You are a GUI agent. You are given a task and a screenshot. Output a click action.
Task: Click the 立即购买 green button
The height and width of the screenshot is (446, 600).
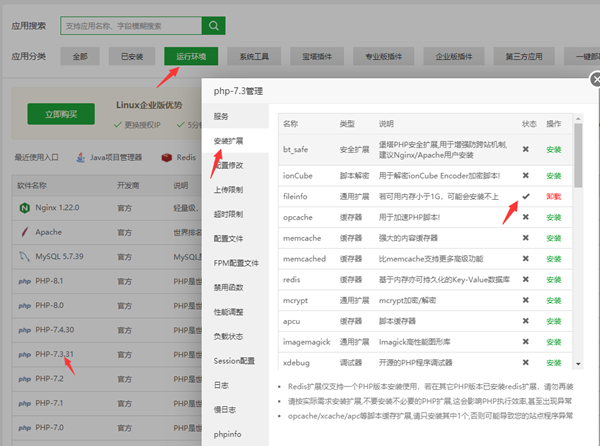pos(61,114)
